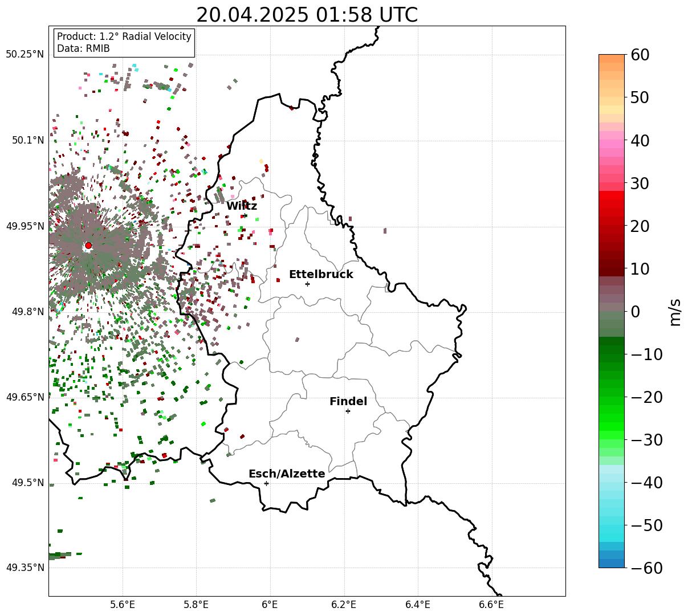Click the Findel station cross marker
688x616 pixels.
coord(348,411)
